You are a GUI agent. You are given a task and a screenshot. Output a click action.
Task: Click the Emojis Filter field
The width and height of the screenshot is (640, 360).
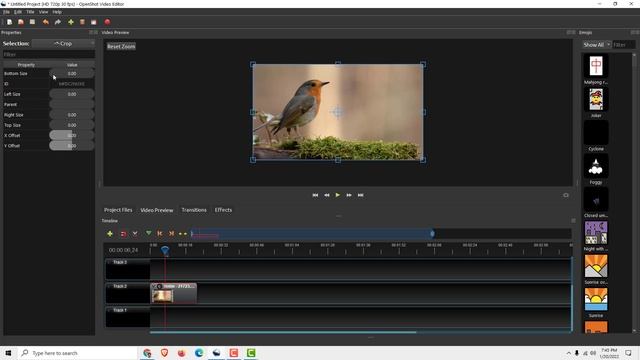[x=624, y=44]
